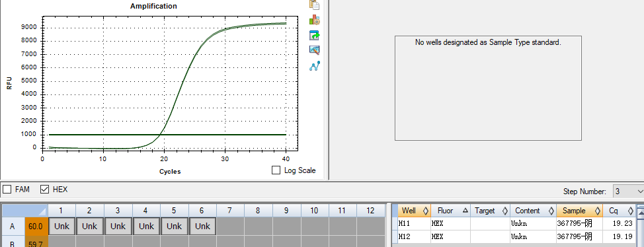Click the HEX cell in row H11

point(450,224)
